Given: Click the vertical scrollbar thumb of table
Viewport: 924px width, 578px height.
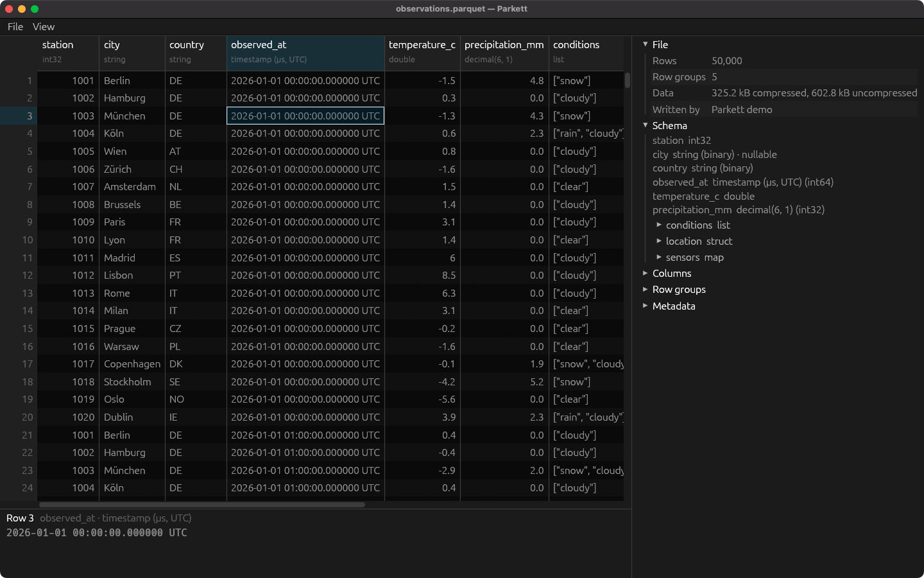Looking at the screenshot, I should pyautogui.click(x=628, y=80).
